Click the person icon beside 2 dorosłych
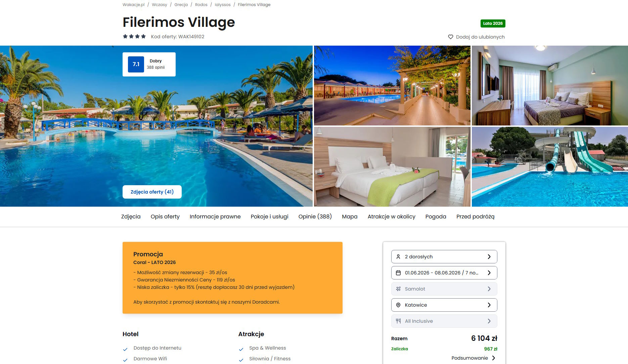This screenshot has height=364, width=628. point(398,257)
